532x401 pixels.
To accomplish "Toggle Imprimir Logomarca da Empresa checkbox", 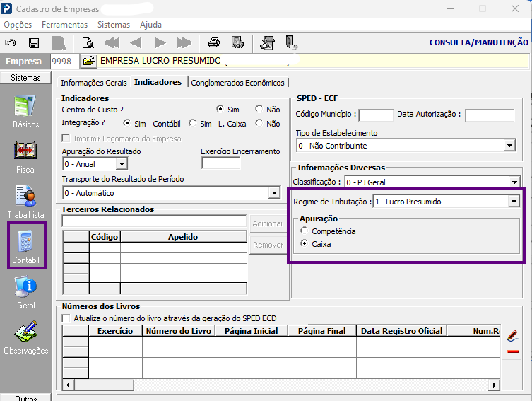I will (x=66, y=138).
